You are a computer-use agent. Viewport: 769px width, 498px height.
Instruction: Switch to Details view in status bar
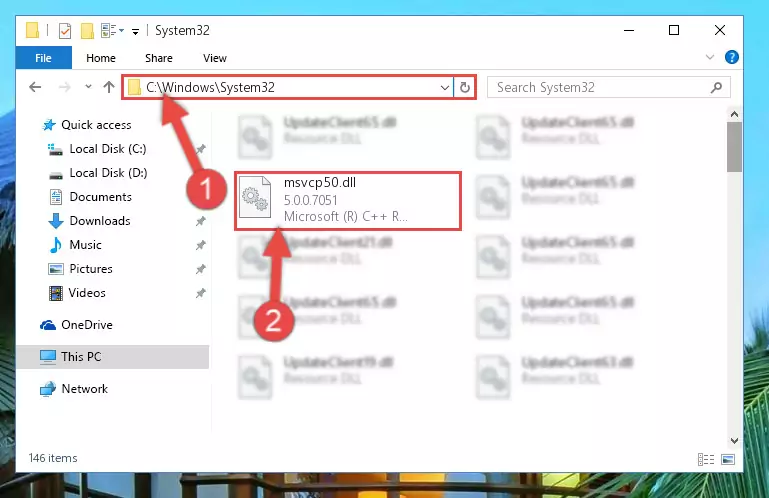[706, 459]
